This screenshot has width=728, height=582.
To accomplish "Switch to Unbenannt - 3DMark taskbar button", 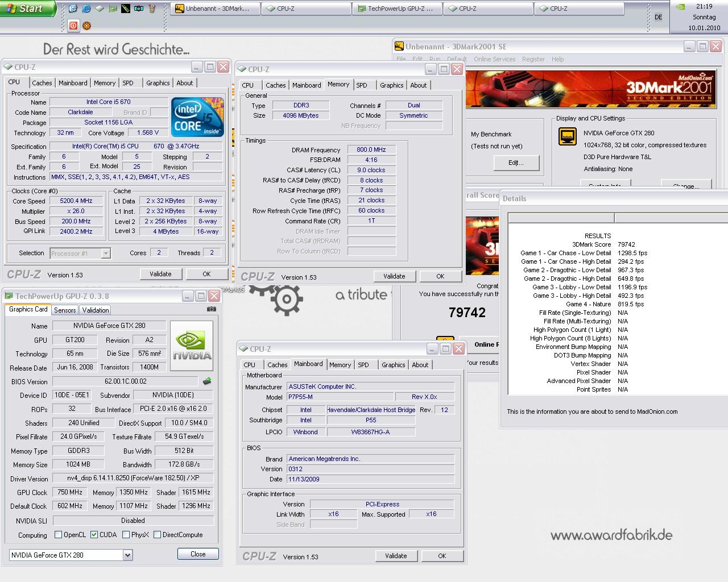I will click(215, 9).
